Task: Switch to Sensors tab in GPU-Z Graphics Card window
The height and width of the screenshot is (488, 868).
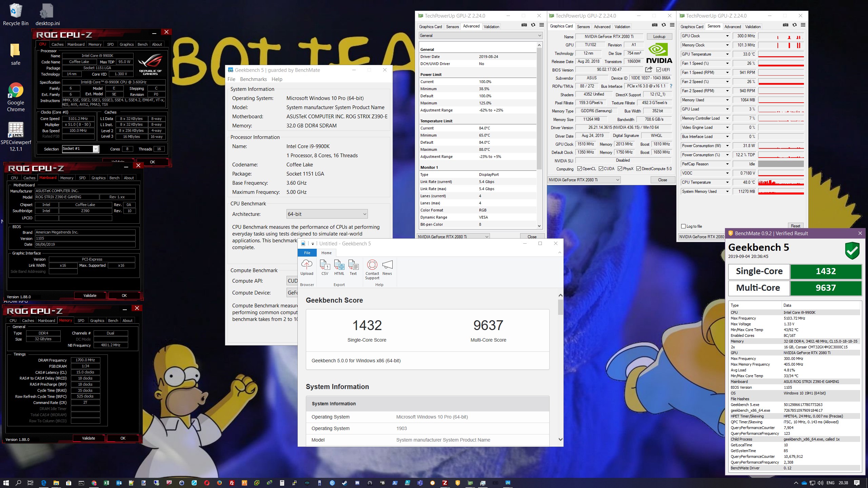Action: [x=583, y=26]
